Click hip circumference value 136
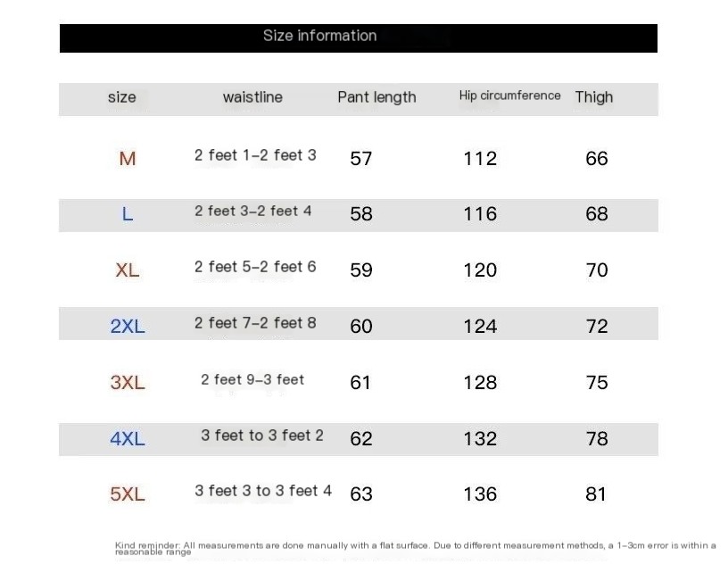Screen dimensions: 728x581 tap(480, 494)
